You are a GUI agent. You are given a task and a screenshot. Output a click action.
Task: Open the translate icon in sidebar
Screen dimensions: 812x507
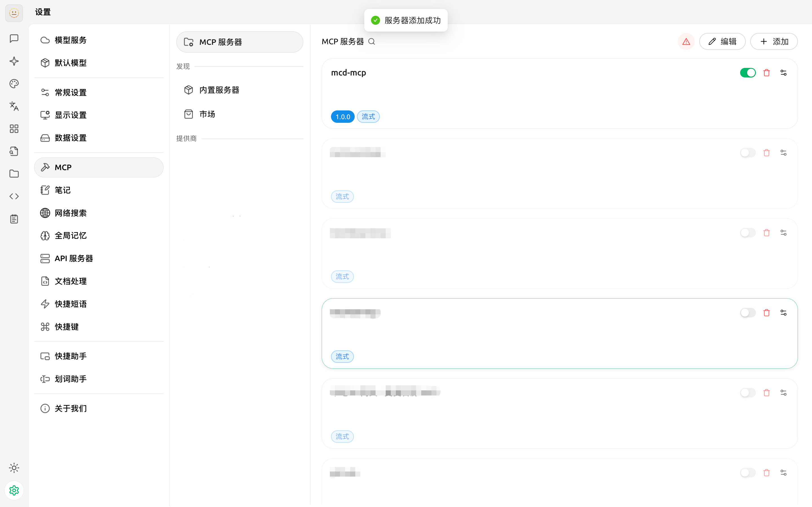[x=14, y=106]
